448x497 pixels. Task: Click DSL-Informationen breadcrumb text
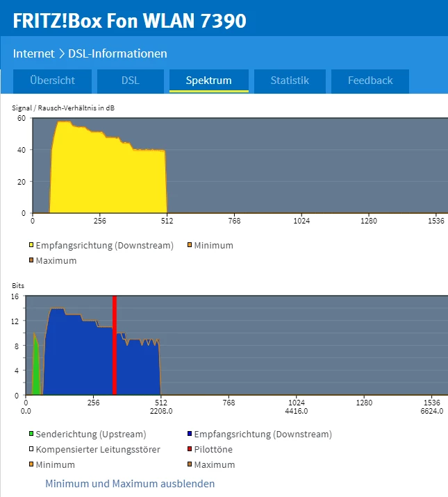pyautogui.click(x=117, y=53)
